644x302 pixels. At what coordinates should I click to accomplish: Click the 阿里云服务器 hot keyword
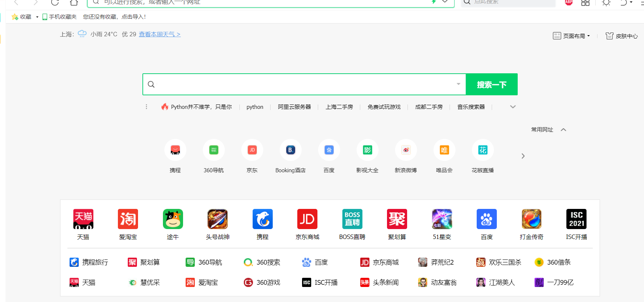tap(294, 107)
